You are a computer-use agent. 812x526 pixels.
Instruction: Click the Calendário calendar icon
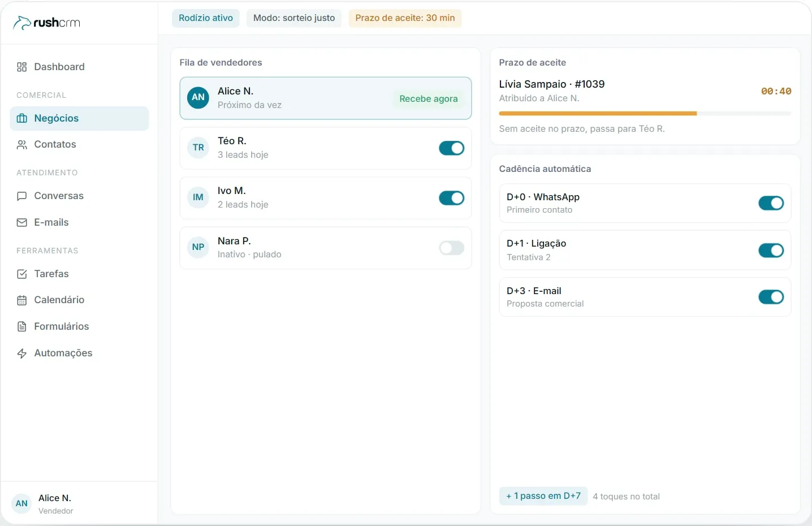22,300
